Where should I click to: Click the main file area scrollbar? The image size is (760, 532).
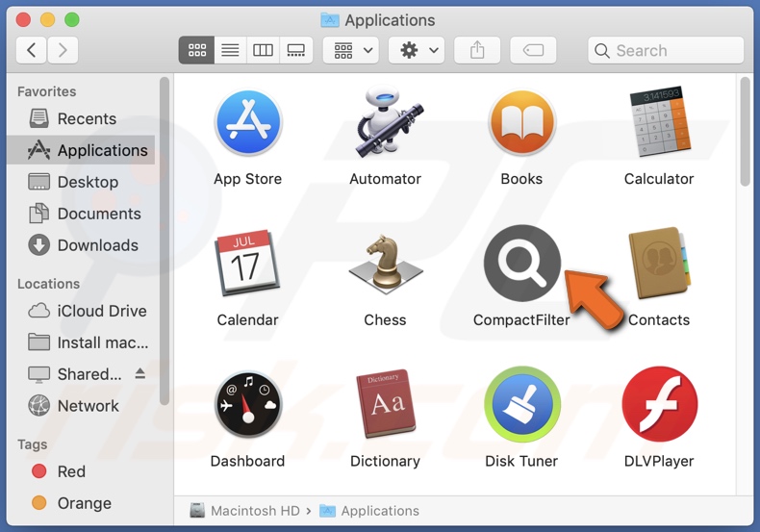pyautogui.click(x=746, y=131)
